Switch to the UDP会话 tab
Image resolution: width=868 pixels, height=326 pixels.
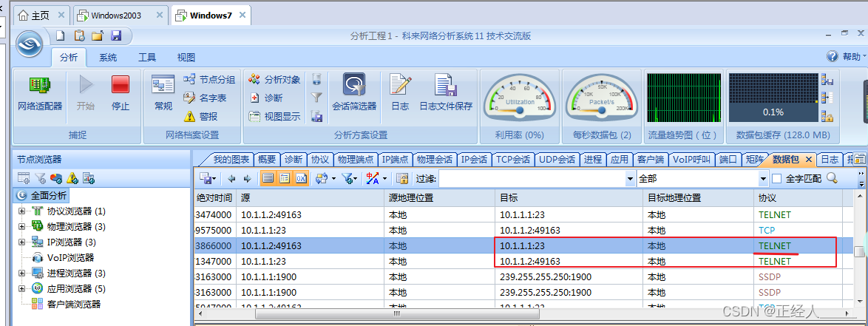pos(557,160)
